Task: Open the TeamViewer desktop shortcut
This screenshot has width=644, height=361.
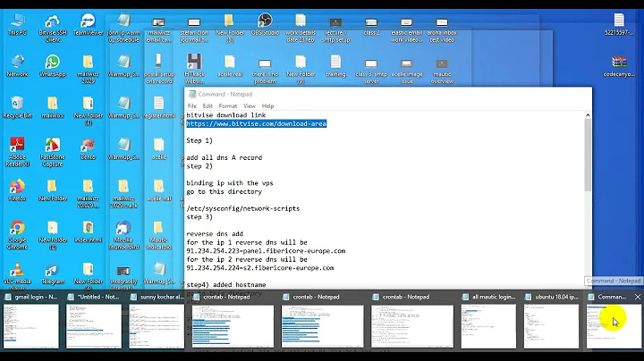Action: tap(88, 25)
